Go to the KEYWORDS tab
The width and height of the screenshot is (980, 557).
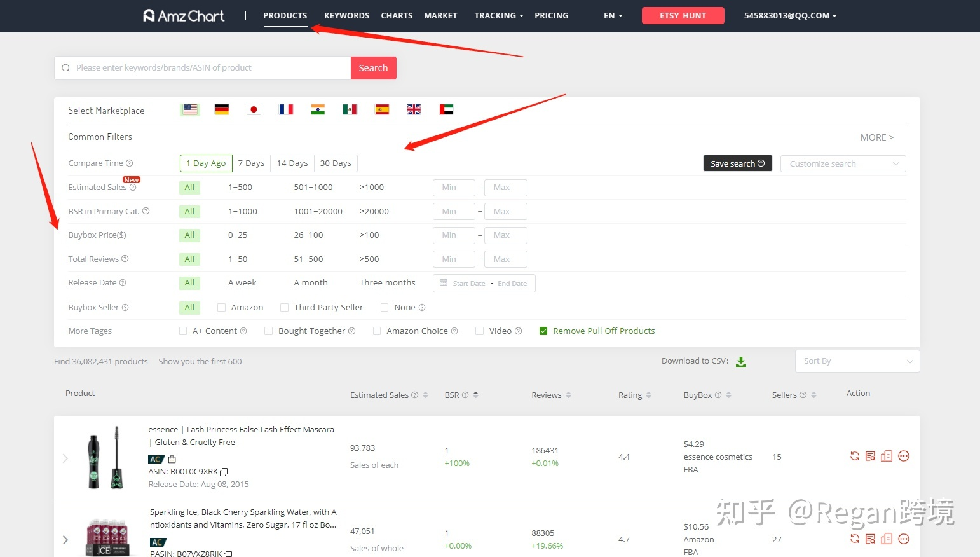(347, 15)
